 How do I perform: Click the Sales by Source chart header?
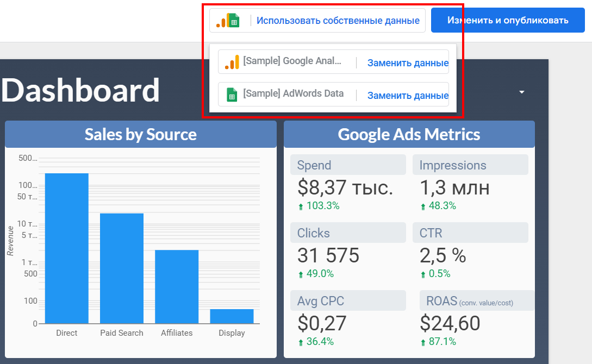point(140,134)
